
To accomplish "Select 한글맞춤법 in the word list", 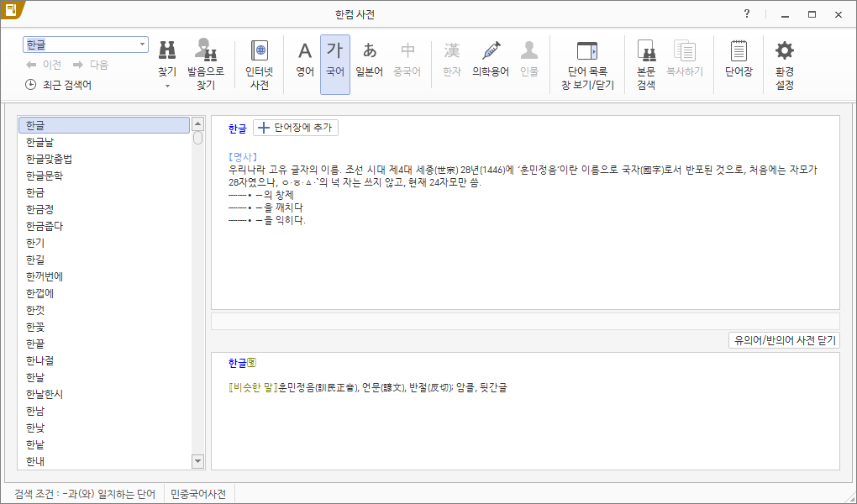I will click(104, 159).
